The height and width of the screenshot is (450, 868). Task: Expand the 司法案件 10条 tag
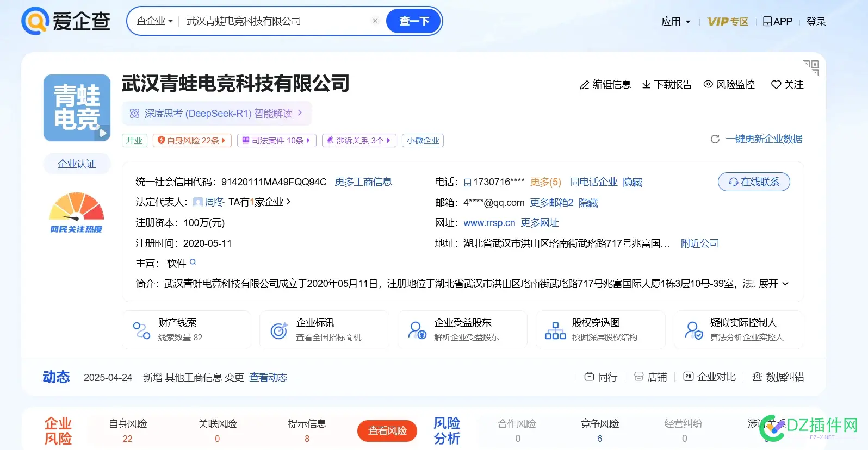pyautogui.click(x=277, y=140)
